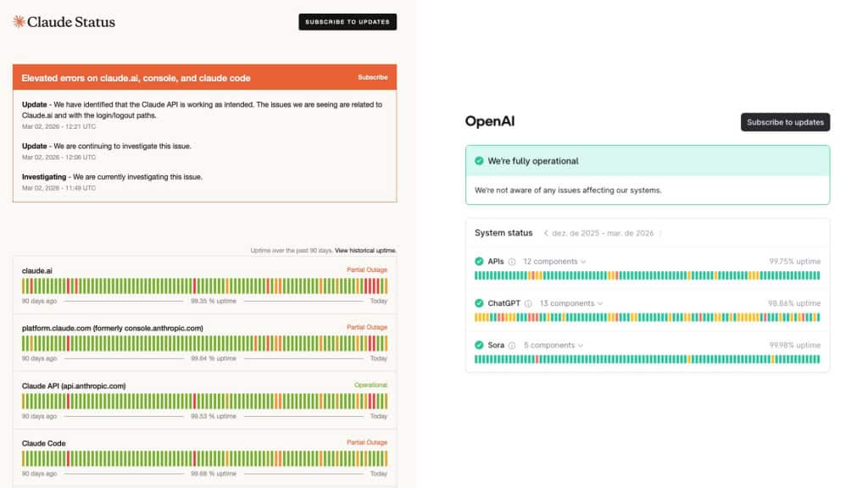Expand the APIs 12 components list

click(554, 262)
